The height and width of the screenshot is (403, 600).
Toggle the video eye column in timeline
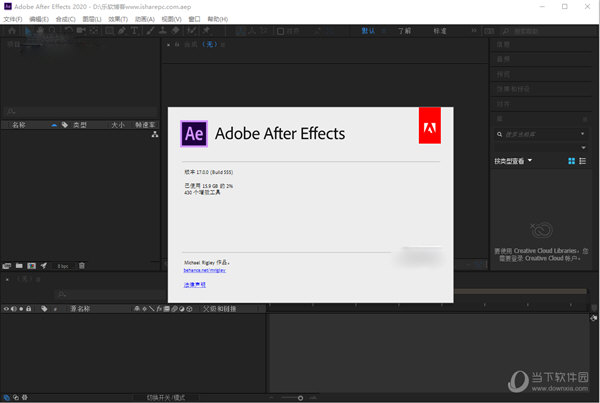(x=6, y=309)
